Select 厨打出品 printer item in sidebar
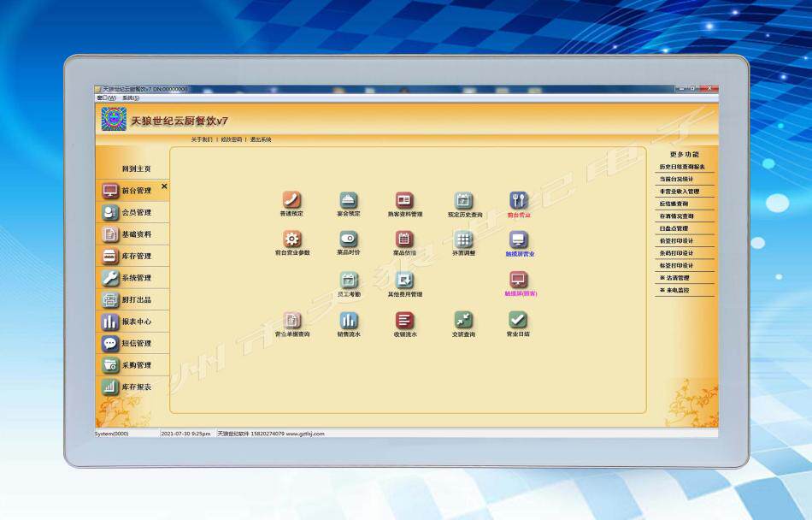Image resolution: width=812 pixels, height=520 pixels. click(132, 299)
